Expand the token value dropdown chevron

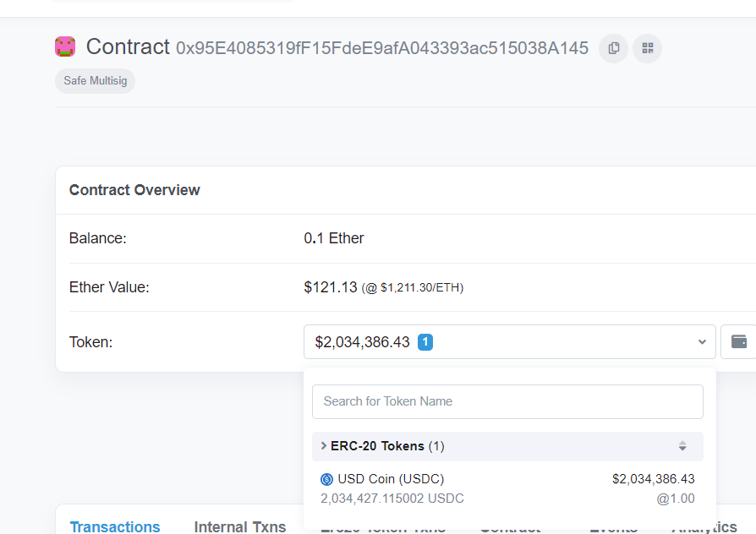pos(701,342)
